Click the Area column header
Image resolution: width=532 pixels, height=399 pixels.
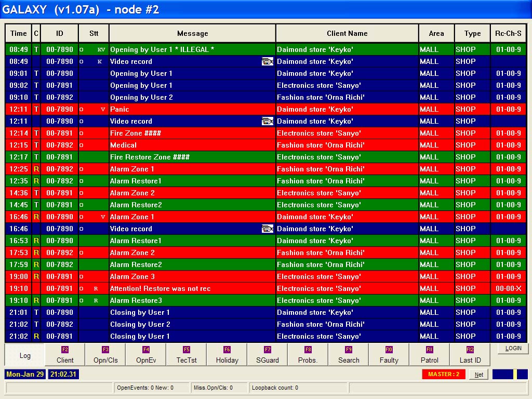(x=436, y=33)
